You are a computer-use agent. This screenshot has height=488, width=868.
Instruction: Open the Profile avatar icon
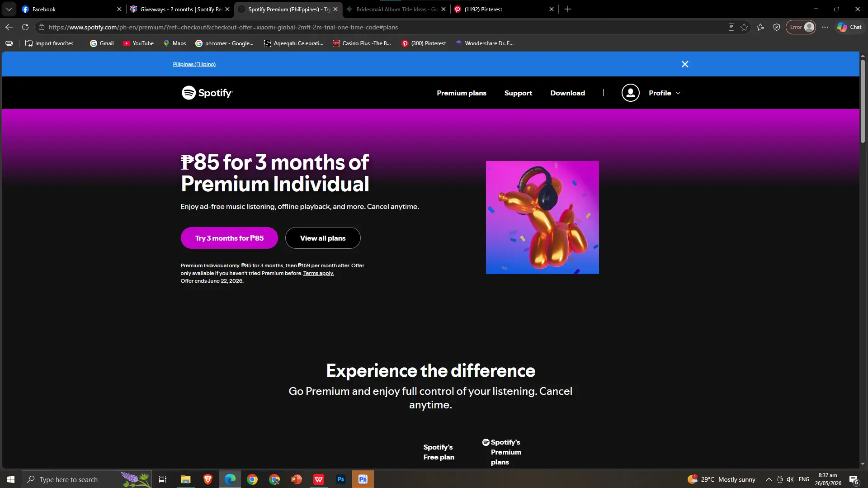(630, 93)
